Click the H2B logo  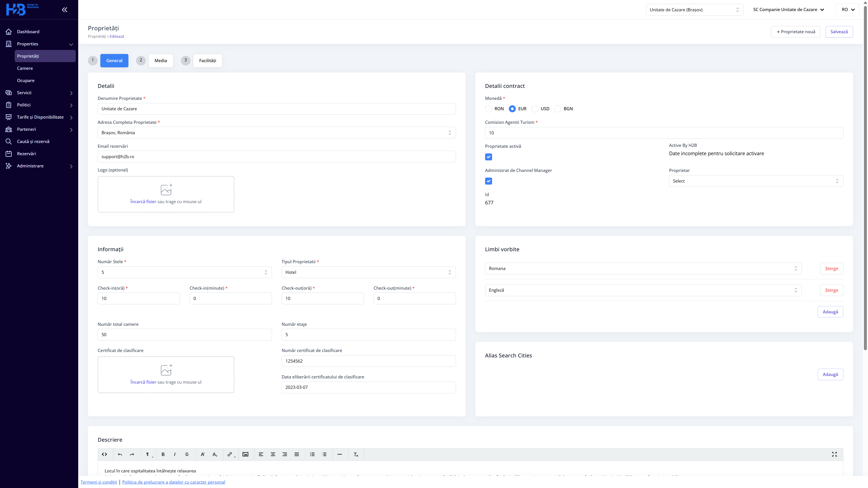22,9
